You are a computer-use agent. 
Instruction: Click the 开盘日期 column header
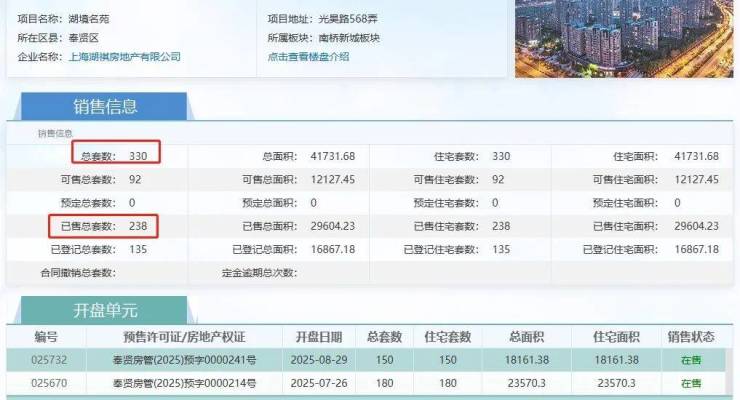[x=318, y=337]
